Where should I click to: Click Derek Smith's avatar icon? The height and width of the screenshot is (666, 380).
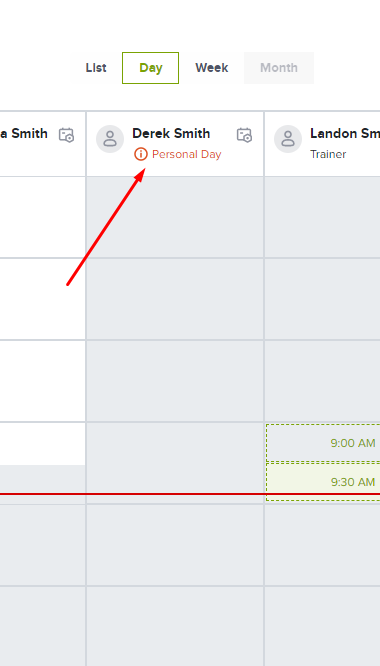point(110,138)
